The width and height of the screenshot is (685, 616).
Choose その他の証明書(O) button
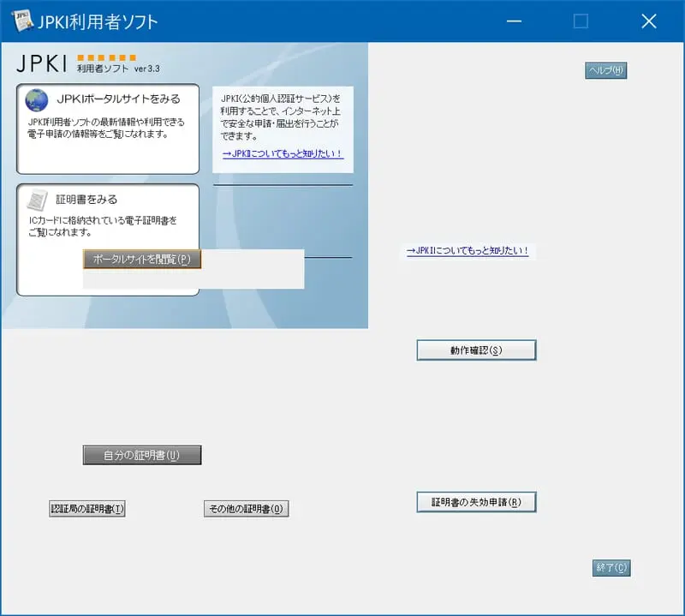click(246, 508)
